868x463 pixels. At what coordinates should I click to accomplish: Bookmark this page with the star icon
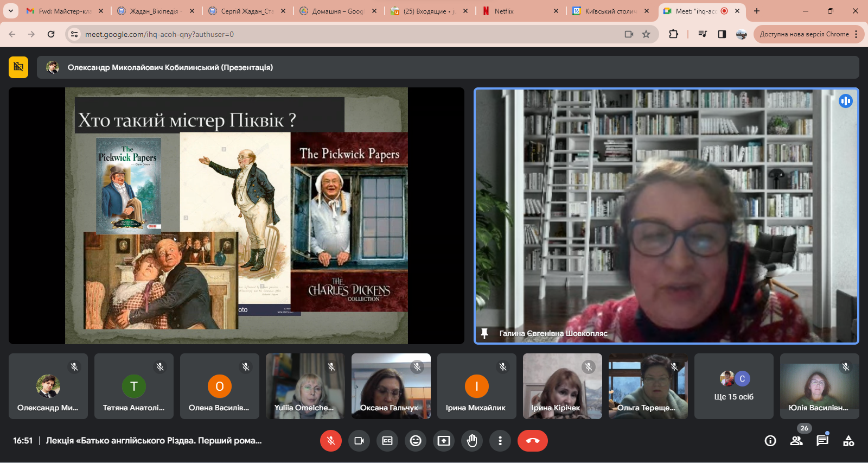point(646,34)
